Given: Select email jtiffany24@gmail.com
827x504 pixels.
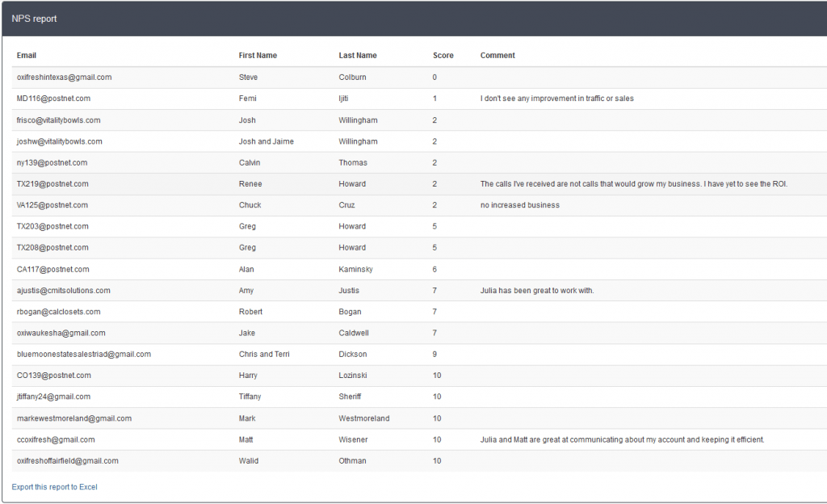Looking at the screenshot, I should (53, 397).
